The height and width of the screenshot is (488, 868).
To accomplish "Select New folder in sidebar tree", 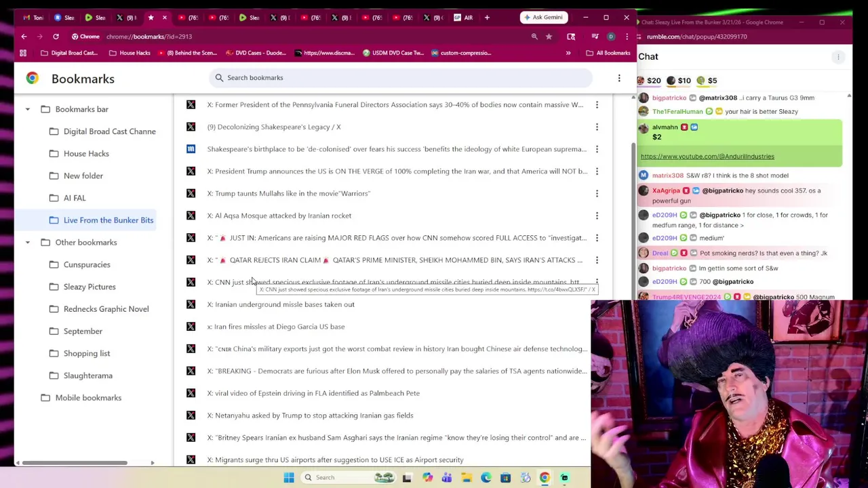I will click(x=76, y=176).
